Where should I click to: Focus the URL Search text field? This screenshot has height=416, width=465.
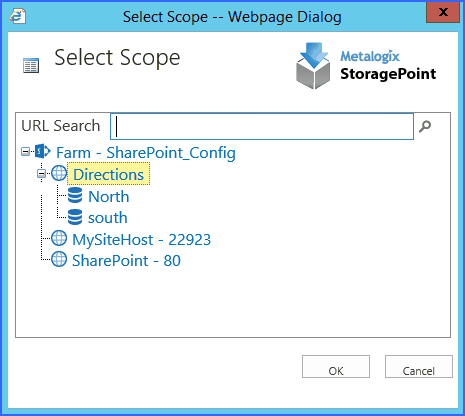pyautogui.click(x=262, y=126)
